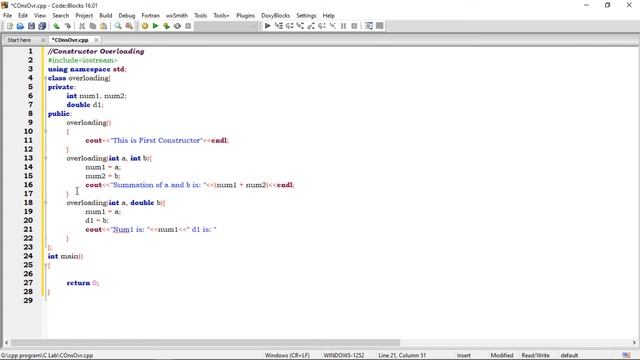640x360 pixels.
Task: Click the New file toolbar icon
Action: pos(10,26)
